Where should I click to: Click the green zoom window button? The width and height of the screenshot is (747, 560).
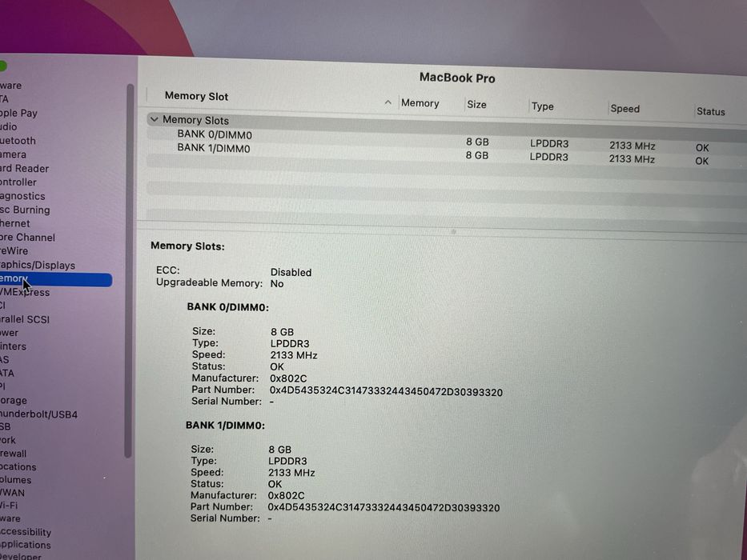[x=2, y=66]
